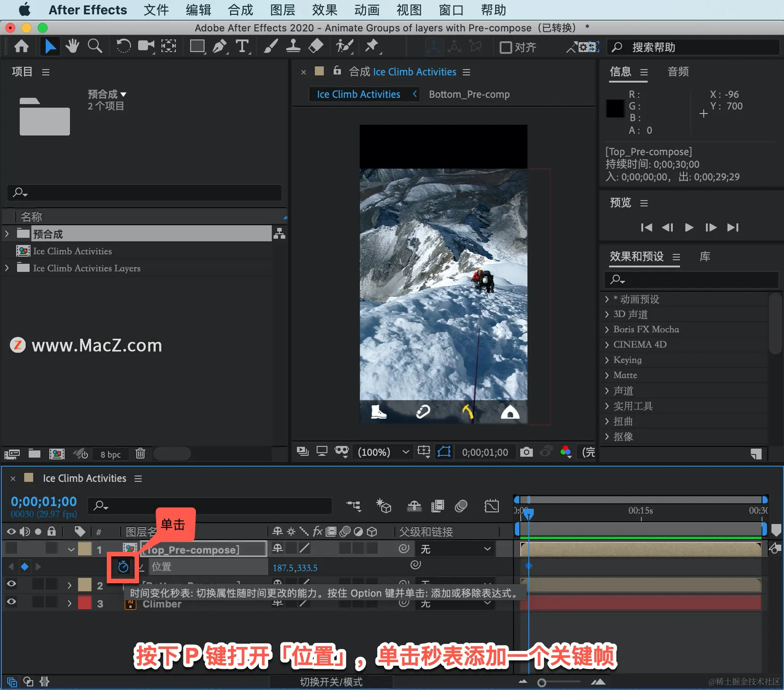Expand the Keying effects category

click(x=607, y=360)
